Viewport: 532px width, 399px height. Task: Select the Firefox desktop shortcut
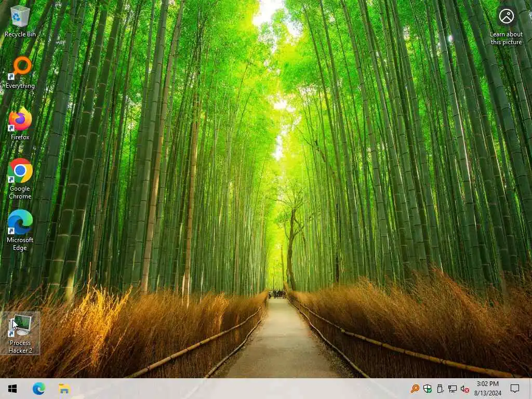20,124
